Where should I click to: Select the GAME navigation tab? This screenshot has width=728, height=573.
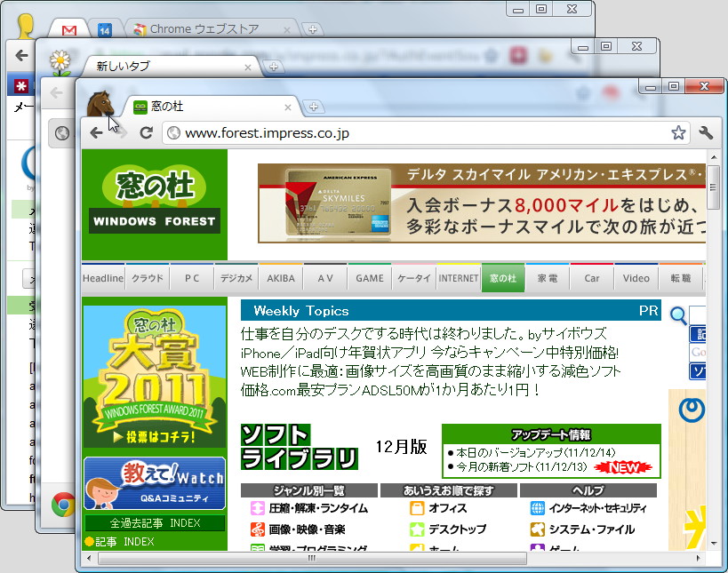[x=369, y=277]
